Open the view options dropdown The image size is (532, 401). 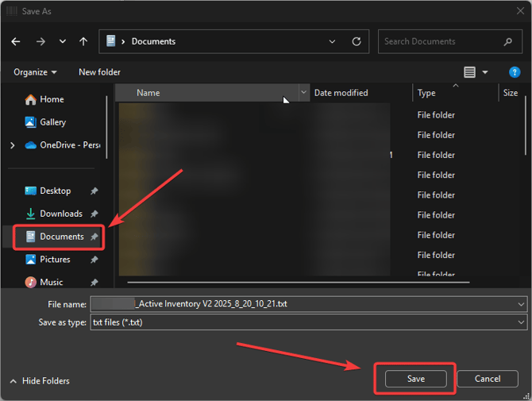pos(485,72)
